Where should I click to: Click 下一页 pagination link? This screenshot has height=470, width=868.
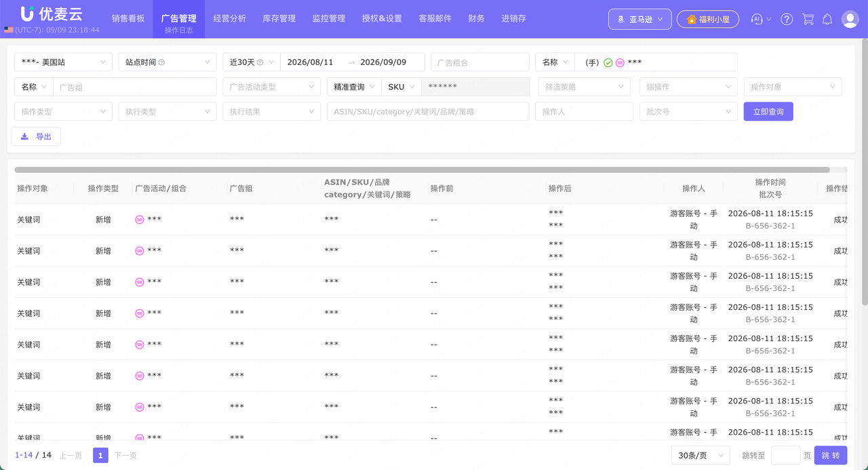pos(125,455)
